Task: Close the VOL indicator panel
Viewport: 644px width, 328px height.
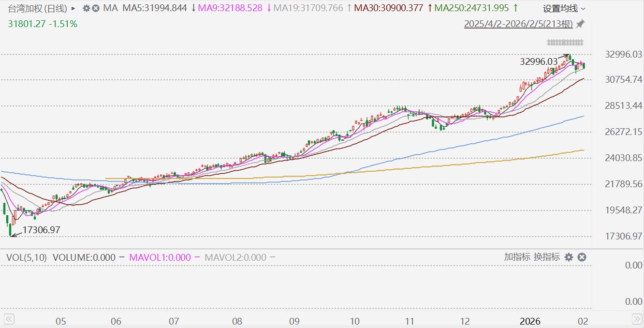Action: coord(582,257)
